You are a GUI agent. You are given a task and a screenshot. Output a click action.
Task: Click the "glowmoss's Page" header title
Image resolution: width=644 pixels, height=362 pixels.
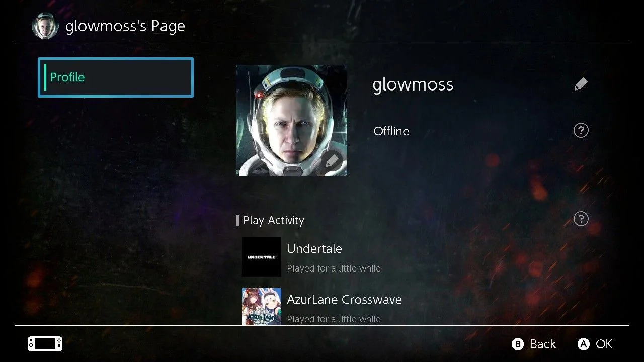(x=125, y=26)
